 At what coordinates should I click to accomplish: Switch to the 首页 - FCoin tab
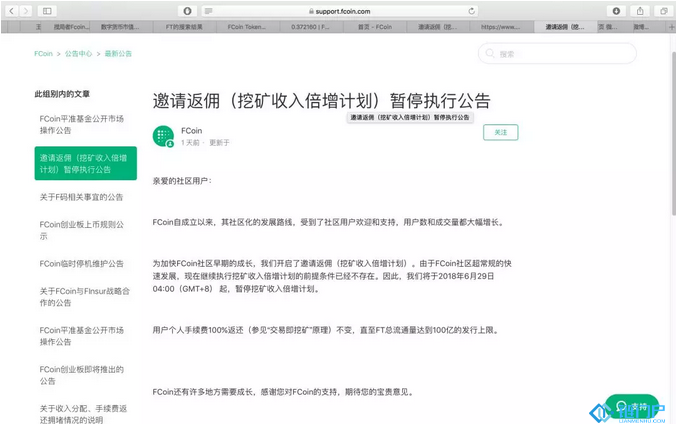coord(373,27)
